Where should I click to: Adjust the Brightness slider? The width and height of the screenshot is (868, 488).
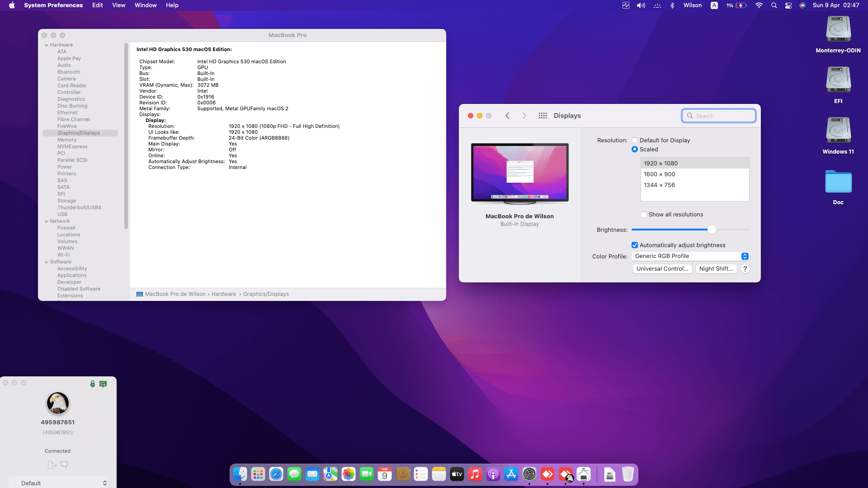pos(712,230)
